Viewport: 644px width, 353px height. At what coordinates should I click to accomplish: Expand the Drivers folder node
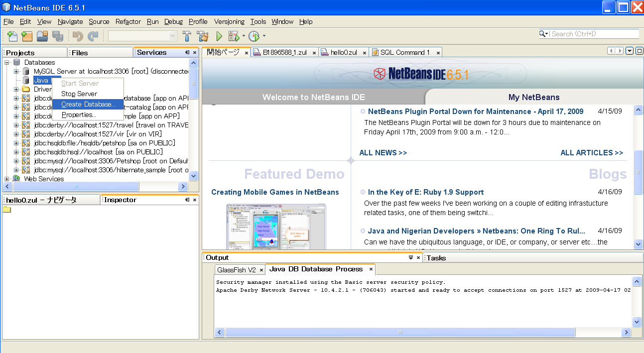(16, 89)
